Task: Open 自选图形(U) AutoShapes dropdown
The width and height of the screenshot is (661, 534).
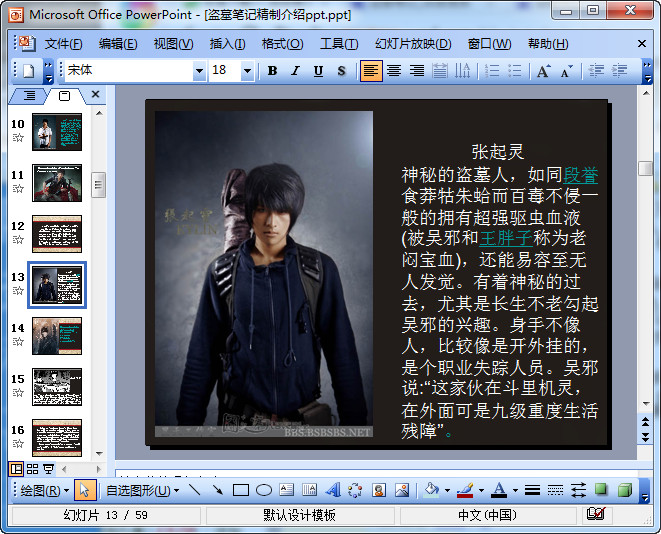Action: coord(142,490)
